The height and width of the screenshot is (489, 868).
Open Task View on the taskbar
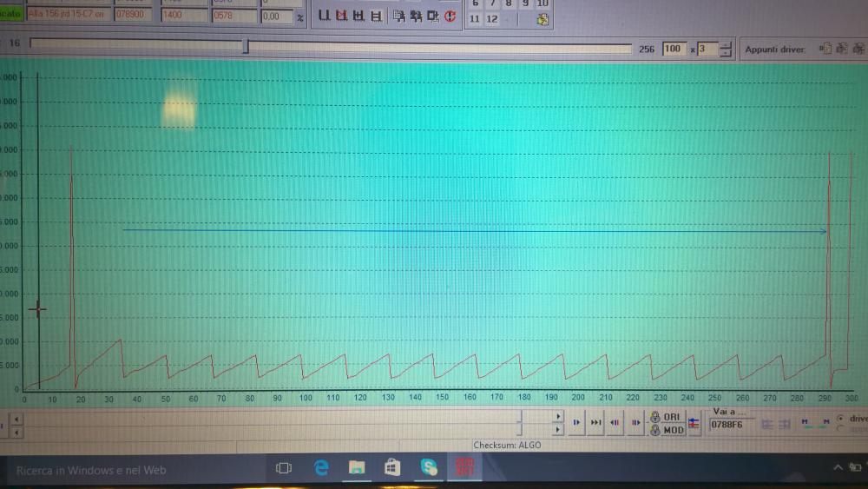coord(284,468)
